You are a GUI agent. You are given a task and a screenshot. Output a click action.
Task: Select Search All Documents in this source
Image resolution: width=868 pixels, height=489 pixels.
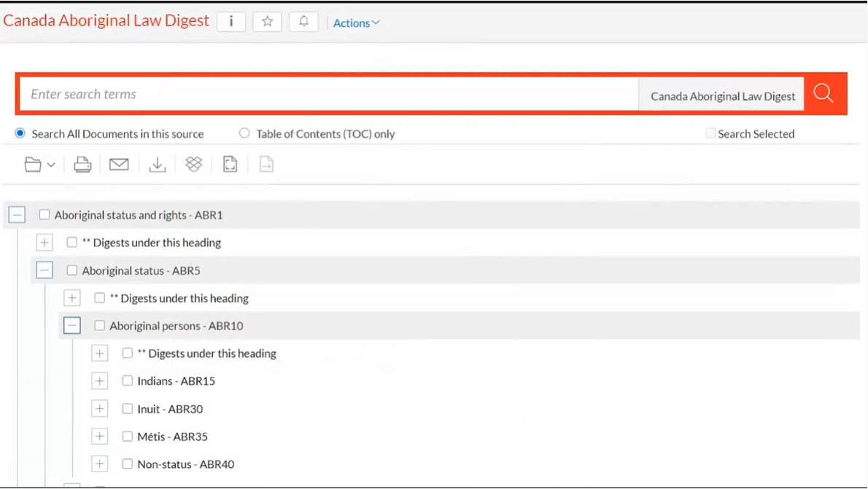point(20,133)
